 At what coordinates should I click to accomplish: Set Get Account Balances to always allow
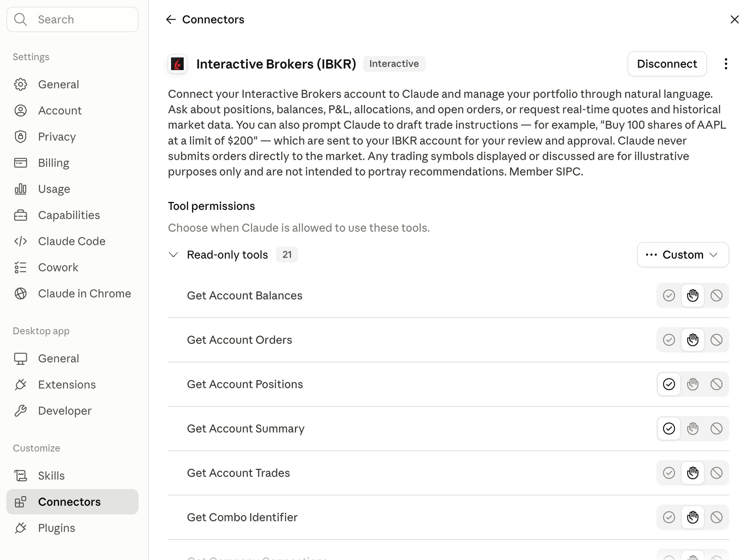click(x=669, y=295)
